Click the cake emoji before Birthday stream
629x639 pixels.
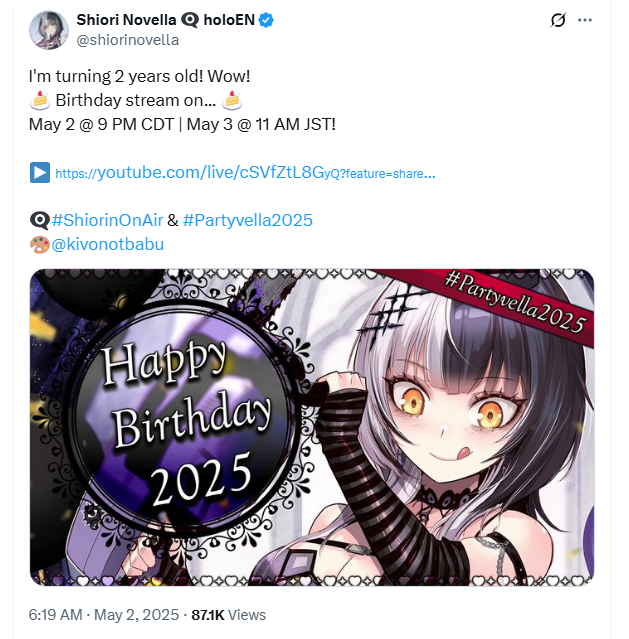coord(40,100)
